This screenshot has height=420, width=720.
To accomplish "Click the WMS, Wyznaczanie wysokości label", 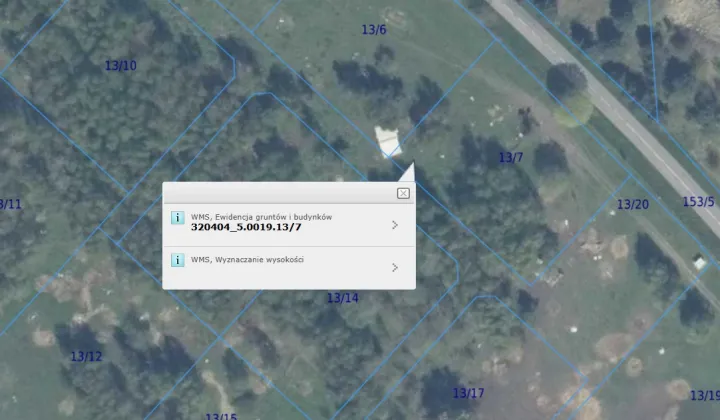I will (x=248, y=260).
